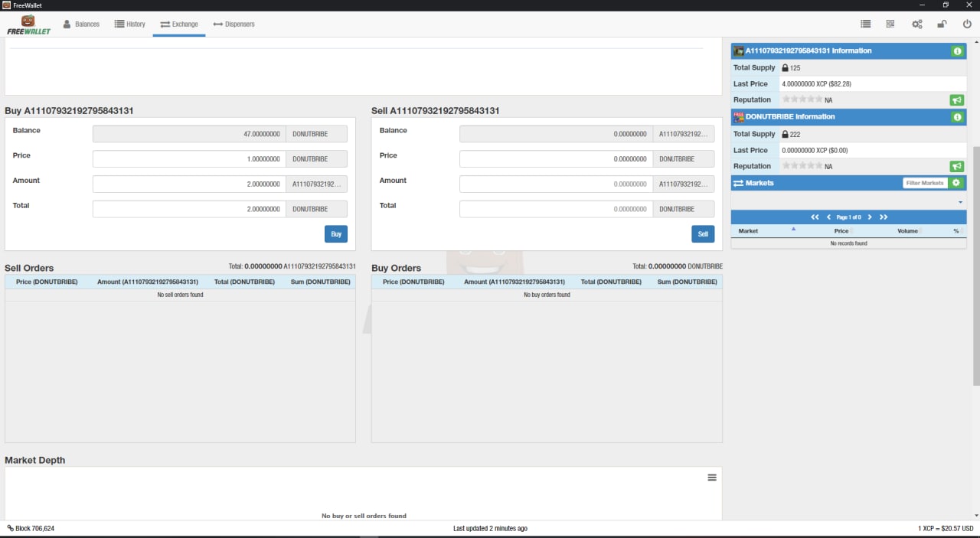The height and width of the screenshot is (538, 980).
Task: Go to next page of Markets
Action: tap(870, 217)
